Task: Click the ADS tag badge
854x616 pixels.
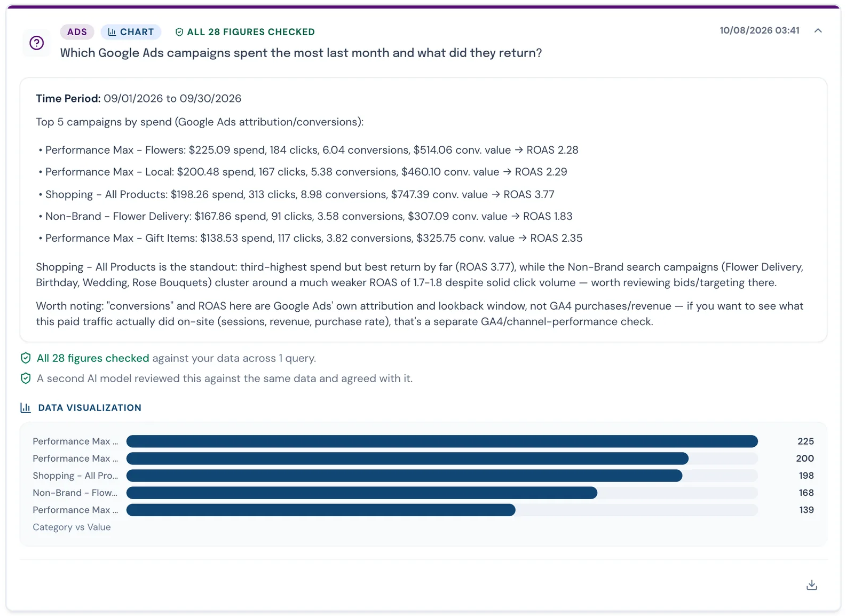Action: coord(77,32)
